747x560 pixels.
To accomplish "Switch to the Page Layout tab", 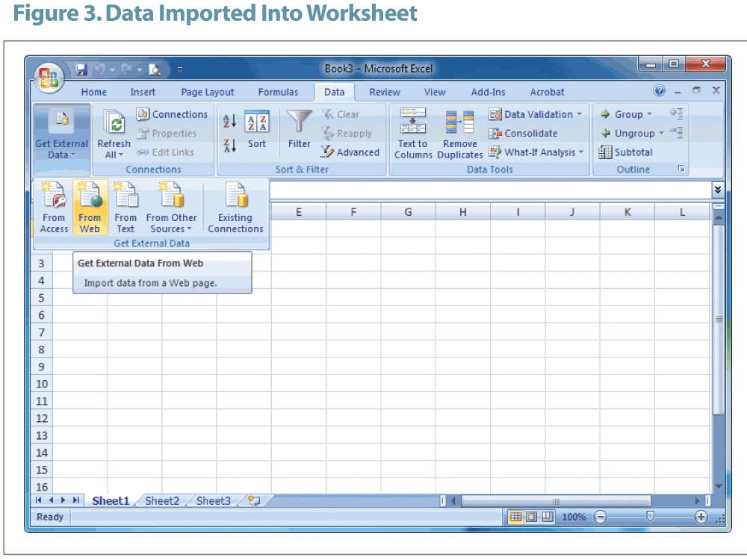I will click(x=207, y=92).
